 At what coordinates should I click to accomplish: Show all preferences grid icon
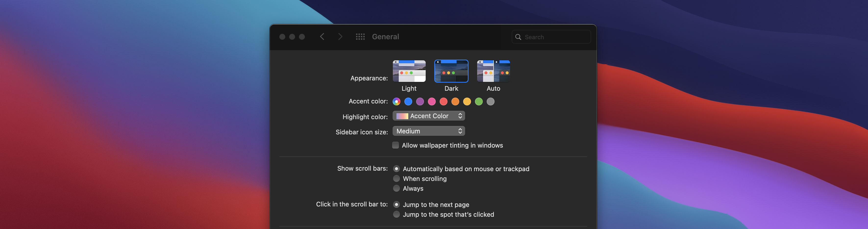tap(360, 37)
